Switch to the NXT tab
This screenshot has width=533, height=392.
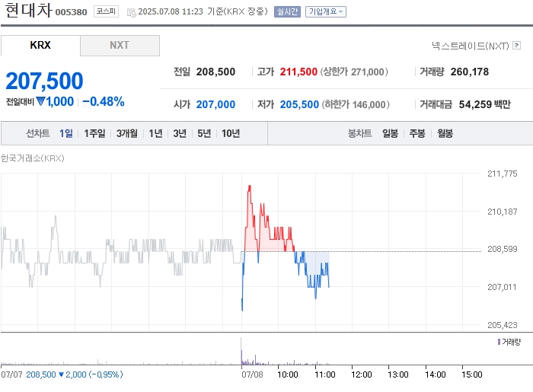tap(120, 45)
